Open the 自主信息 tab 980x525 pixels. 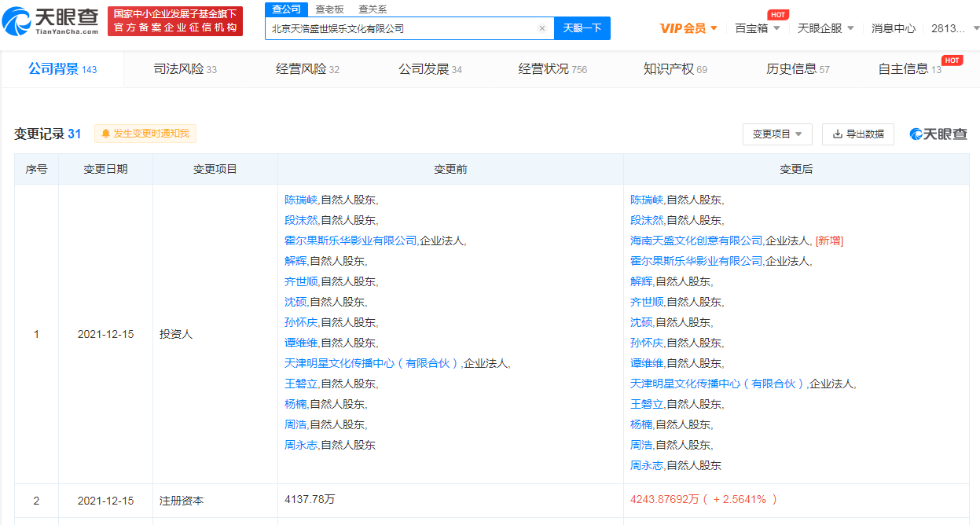pos(910,69)
